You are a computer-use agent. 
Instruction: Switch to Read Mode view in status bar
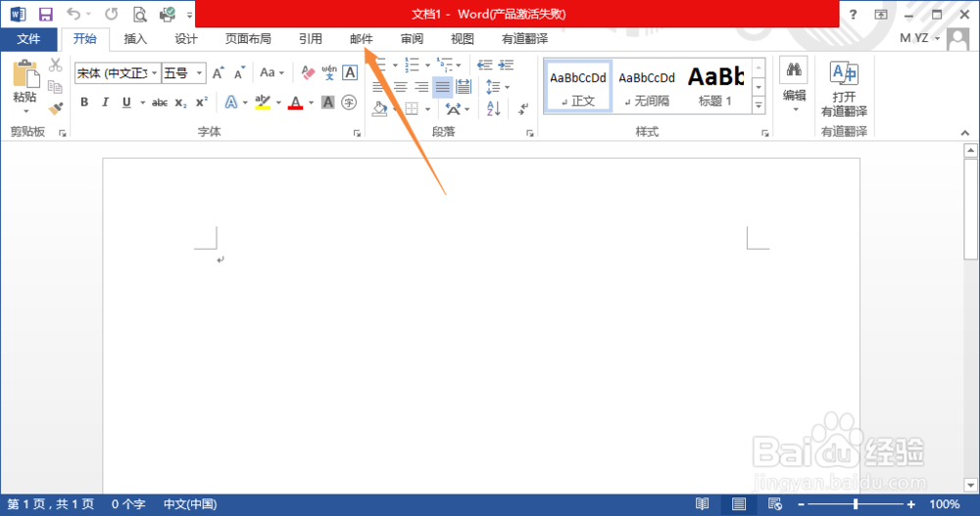pyautogui.click(x=703, y=503)
